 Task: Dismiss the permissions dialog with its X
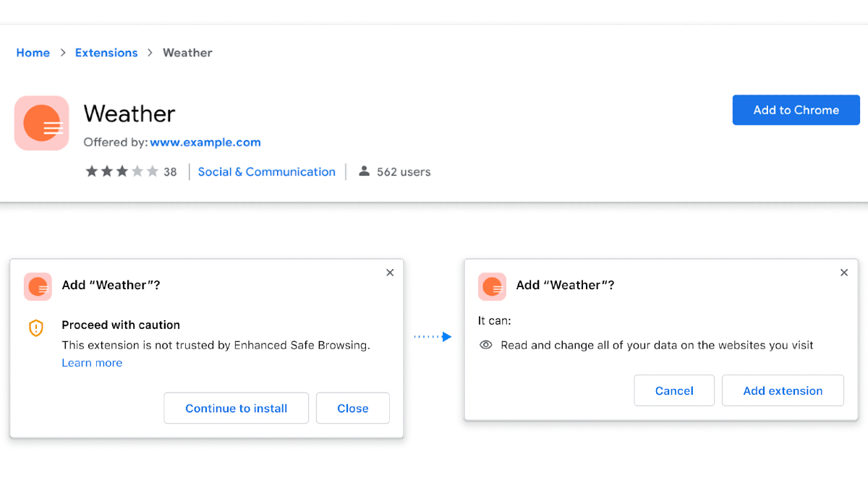(844, 273)
